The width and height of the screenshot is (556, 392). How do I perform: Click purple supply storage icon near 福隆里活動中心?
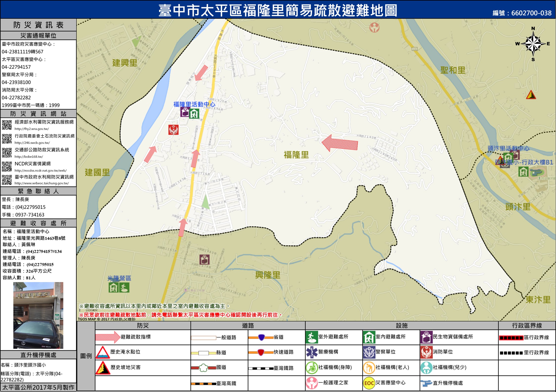(x=185, y=112)
